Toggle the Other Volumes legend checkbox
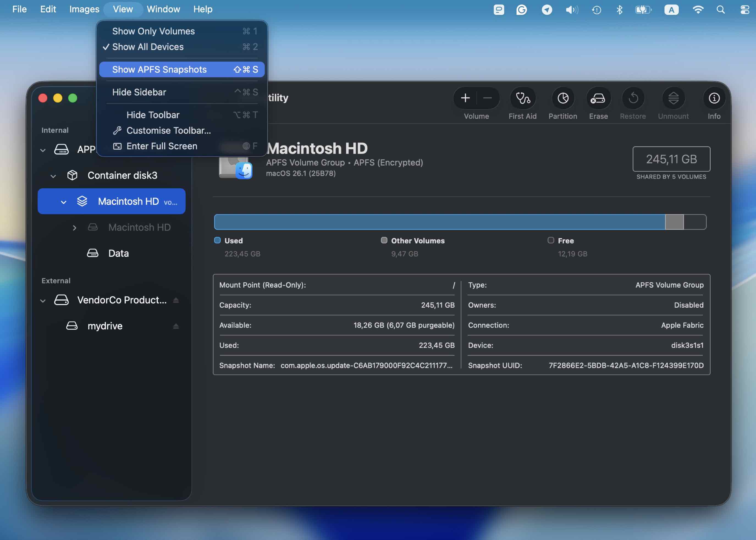Screen dimensions: 756x540 pyautogui.click(x=384, y=240)
